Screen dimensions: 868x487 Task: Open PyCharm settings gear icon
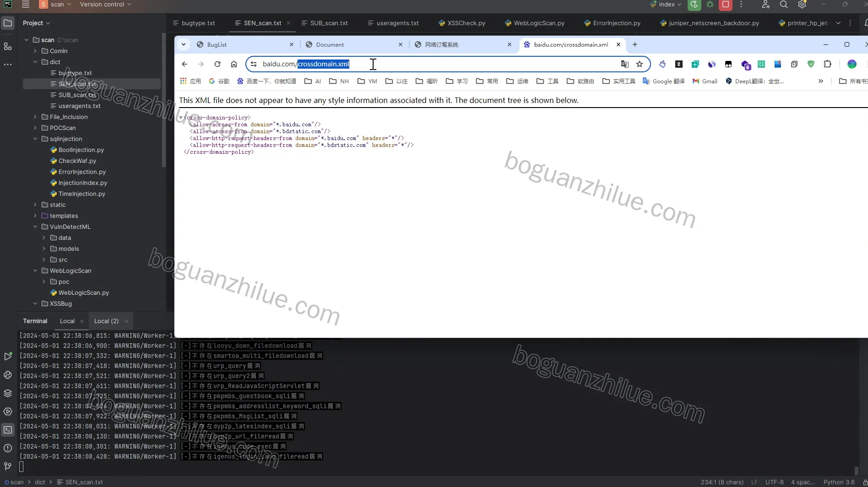pyautogui.click(x=802, y=5)
